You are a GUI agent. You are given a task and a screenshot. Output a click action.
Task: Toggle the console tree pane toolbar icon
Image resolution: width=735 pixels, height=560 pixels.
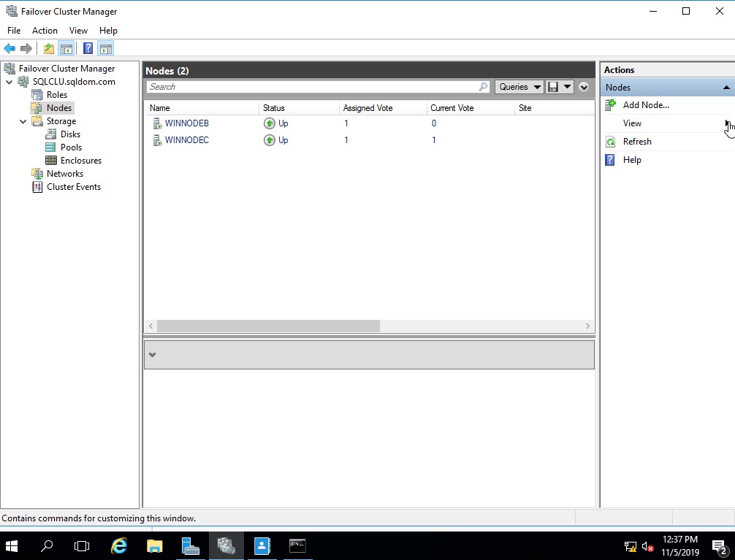coord(66,48)
